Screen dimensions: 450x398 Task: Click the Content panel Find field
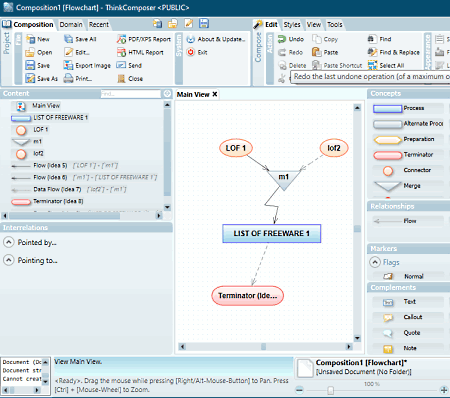click(x=131, y=94)
